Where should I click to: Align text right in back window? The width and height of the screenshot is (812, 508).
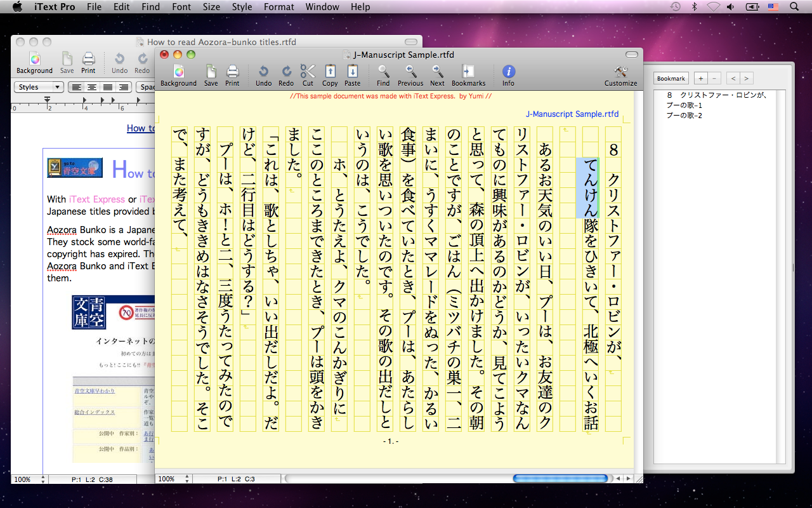tap(124, 87)
